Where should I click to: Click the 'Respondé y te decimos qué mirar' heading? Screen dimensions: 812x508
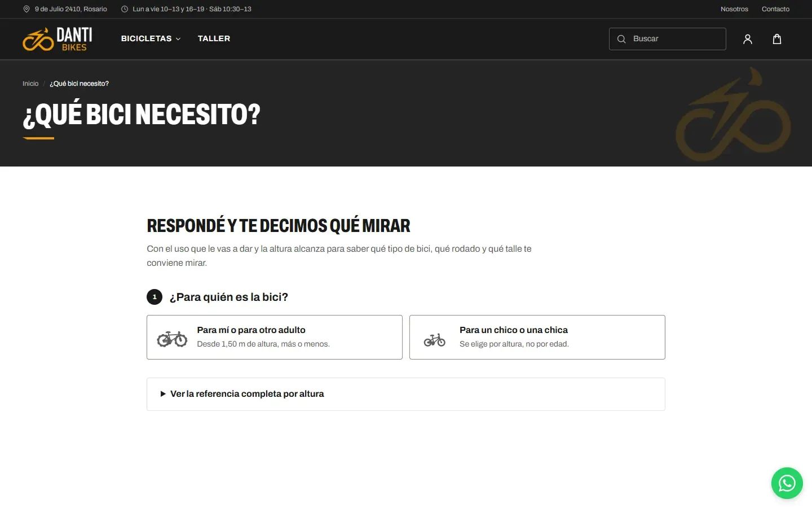[279, 226]
